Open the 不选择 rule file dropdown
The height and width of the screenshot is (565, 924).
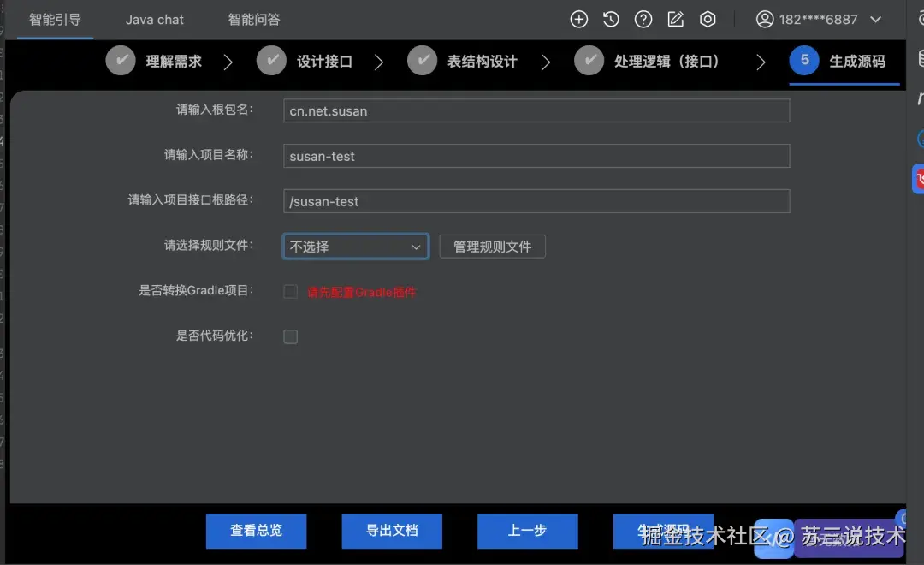tap(355, 246)
